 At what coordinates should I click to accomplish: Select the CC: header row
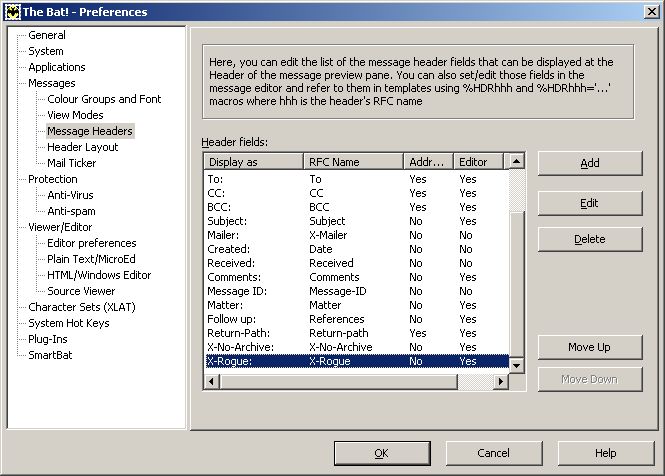click(x=357, y=193)
